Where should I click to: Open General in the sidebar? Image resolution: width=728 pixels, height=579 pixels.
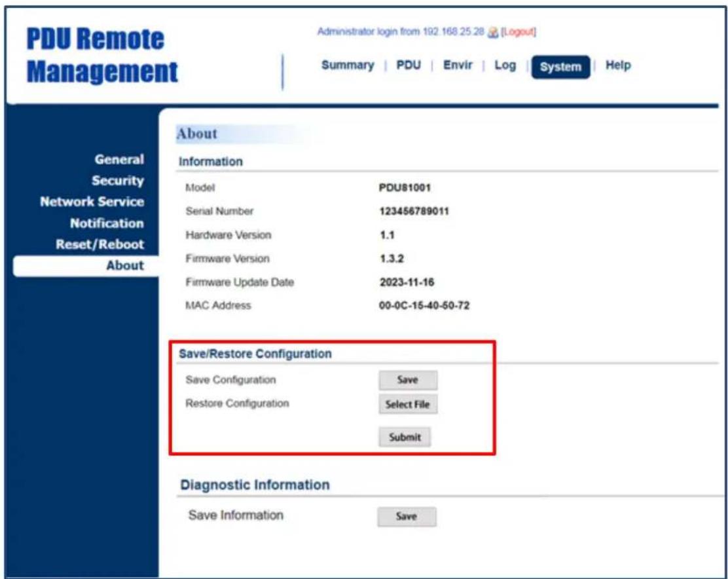119,159
